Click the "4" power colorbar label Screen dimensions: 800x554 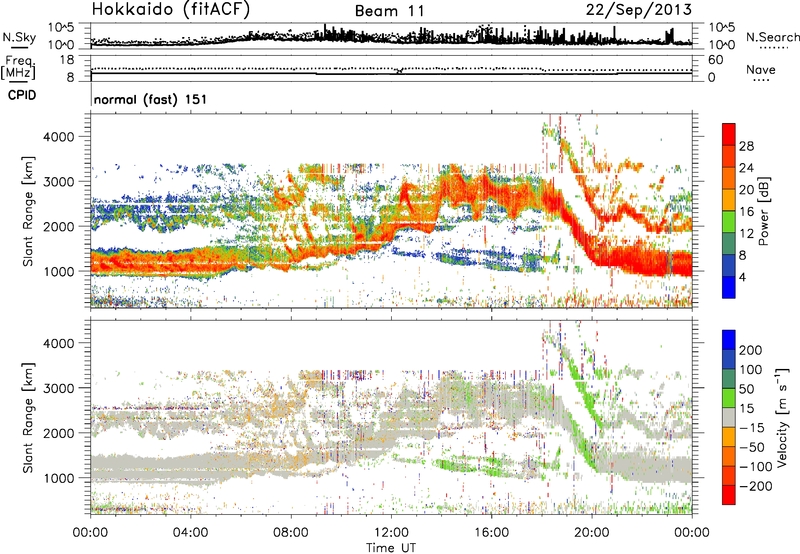pos(743,277)
